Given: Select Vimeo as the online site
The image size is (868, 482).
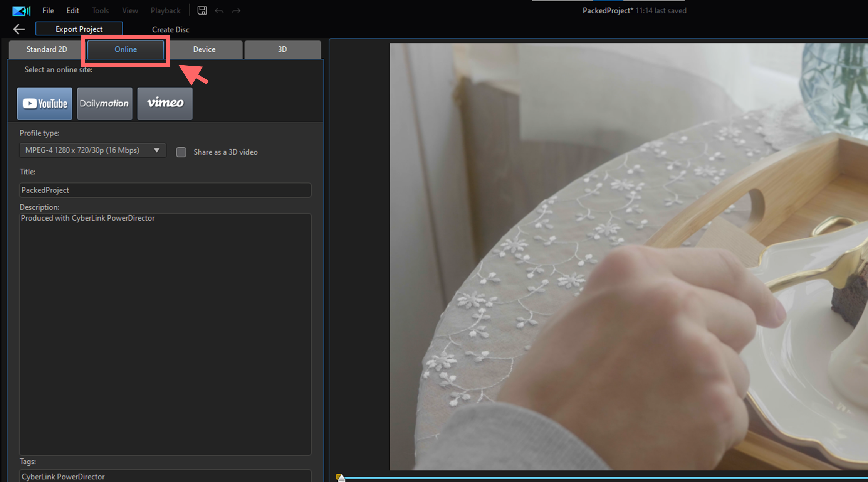Looking at the screenshot, I should (x=165, y=103).
